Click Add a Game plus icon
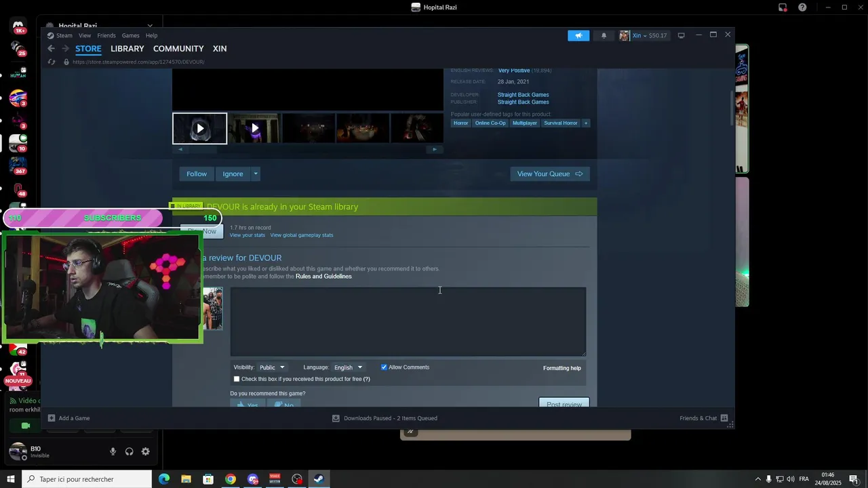 pyautogui.click(x=52, y=418)
